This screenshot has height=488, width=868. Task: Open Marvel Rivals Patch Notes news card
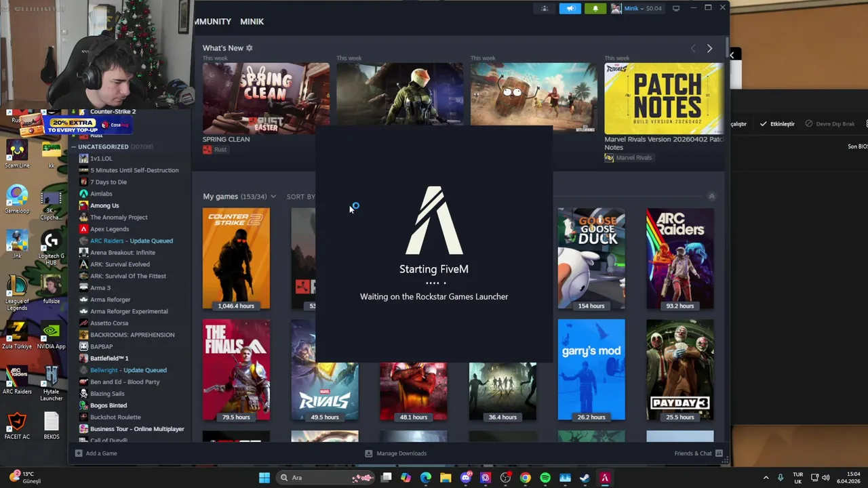(664, 99)
